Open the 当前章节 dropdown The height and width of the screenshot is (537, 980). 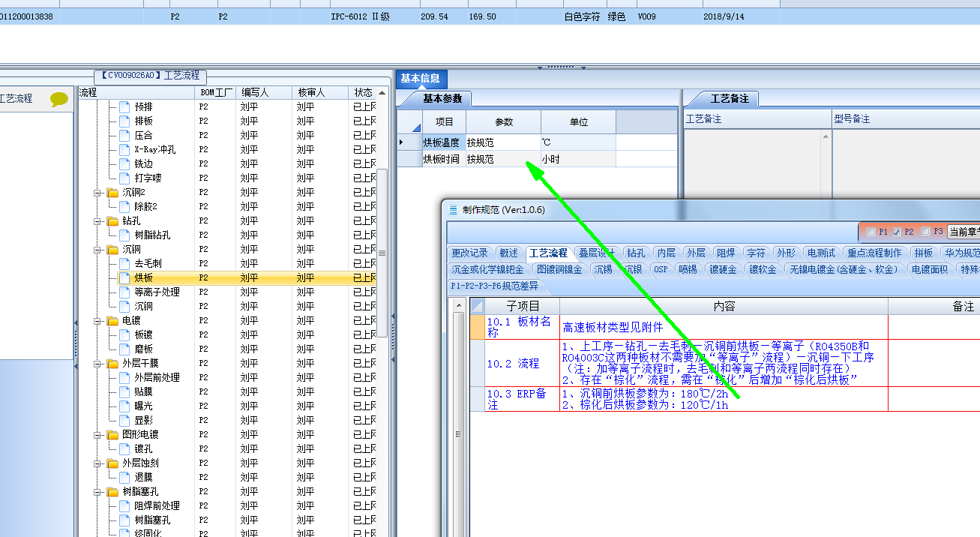pos(964,232)
